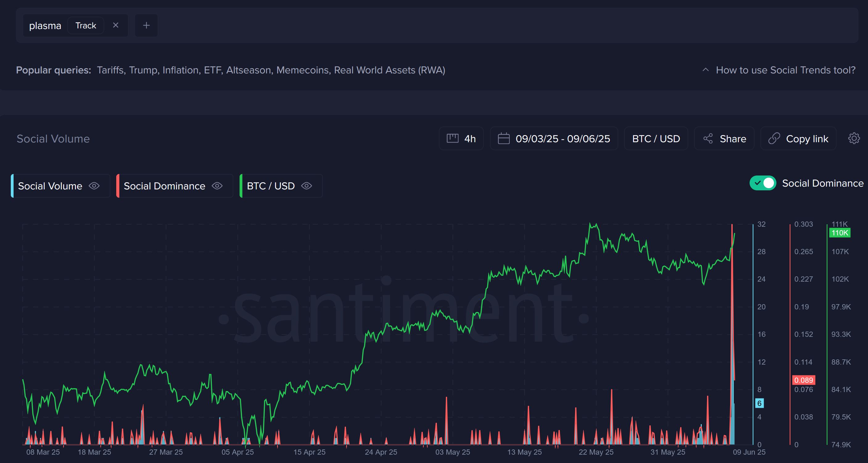Click the Copy link chain icon
Screen dimensions: 868x463
(774, 138)
